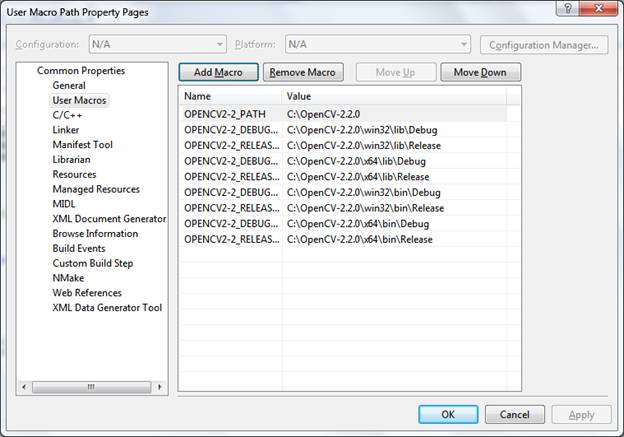Close the property pages dialog

pos(599,8)
